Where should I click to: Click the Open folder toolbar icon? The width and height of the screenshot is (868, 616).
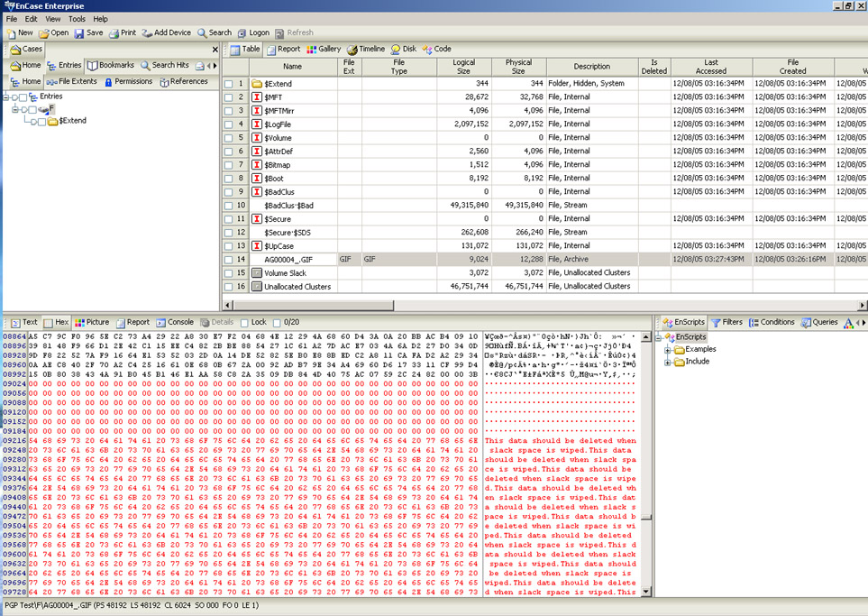pos(44,33)
